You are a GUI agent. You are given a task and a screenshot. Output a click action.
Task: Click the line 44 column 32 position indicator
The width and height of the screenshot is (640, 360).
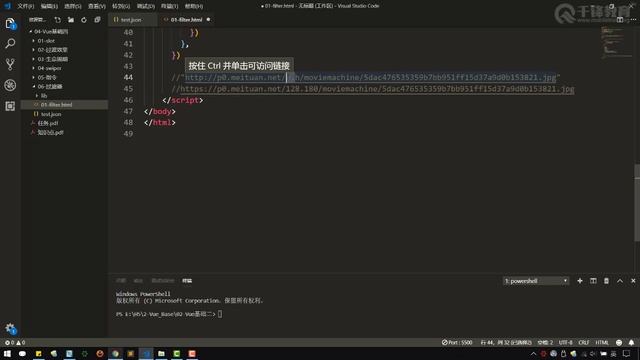pyautogui.click(x=506, y=342)
